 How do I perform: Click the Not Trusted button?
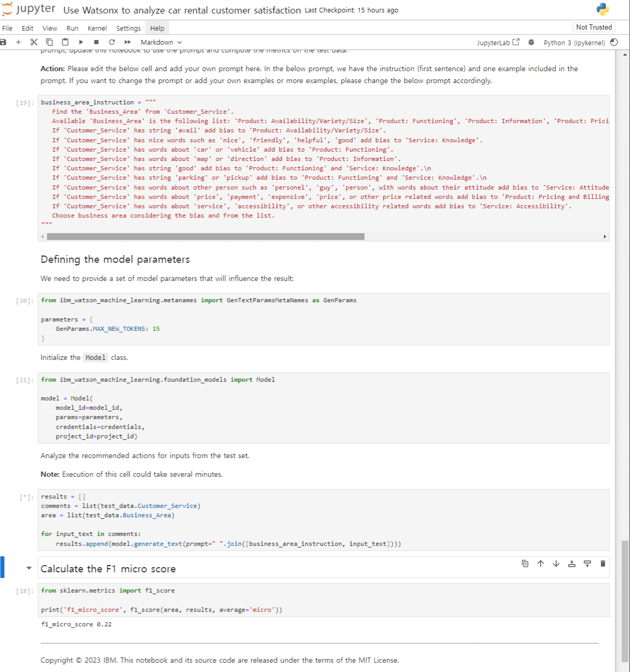coord(594,27)
